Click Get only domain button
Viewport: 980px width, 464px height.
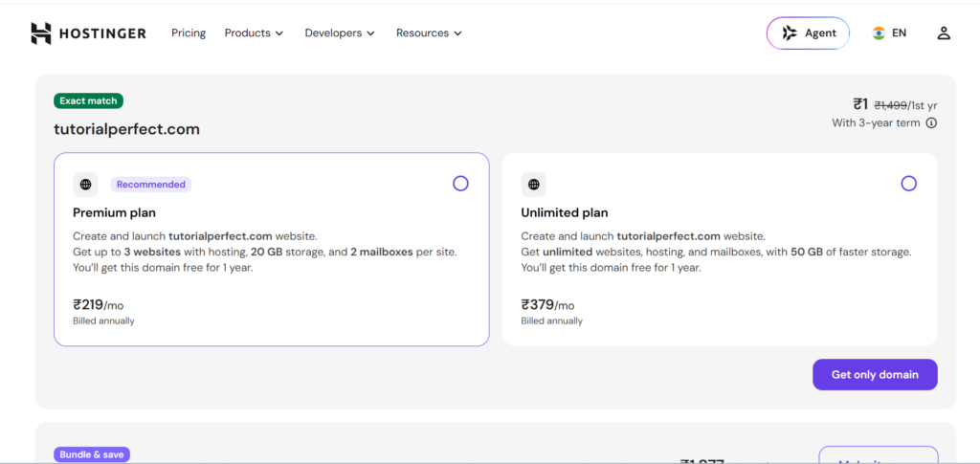point(875,375)
